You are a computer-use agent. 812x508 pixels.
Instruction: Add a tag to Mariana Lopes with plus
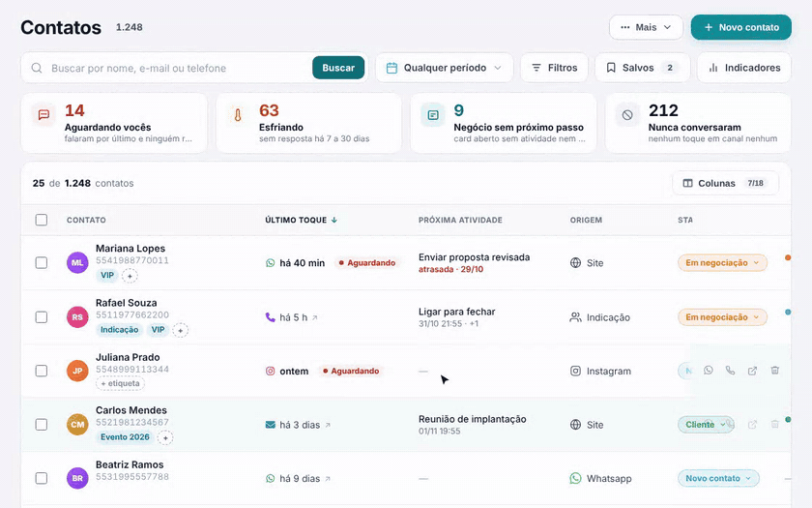click(x=130, y=276)
